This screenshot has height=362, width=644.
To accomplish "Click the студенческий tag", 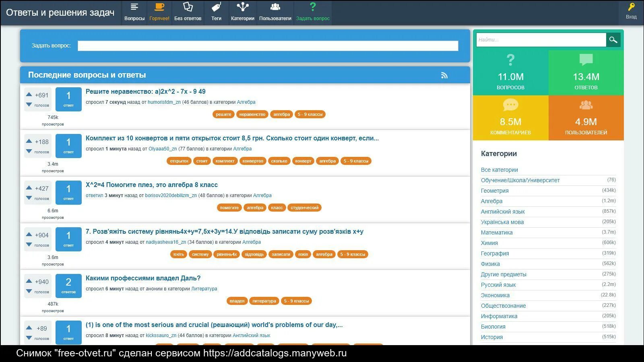I will pyautogui.click(x=305, y=208).
